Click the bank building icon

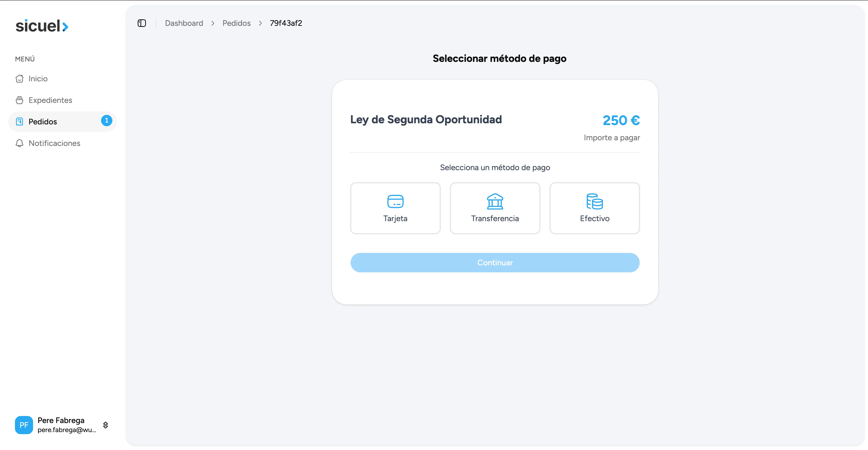(x=495, y=201)
